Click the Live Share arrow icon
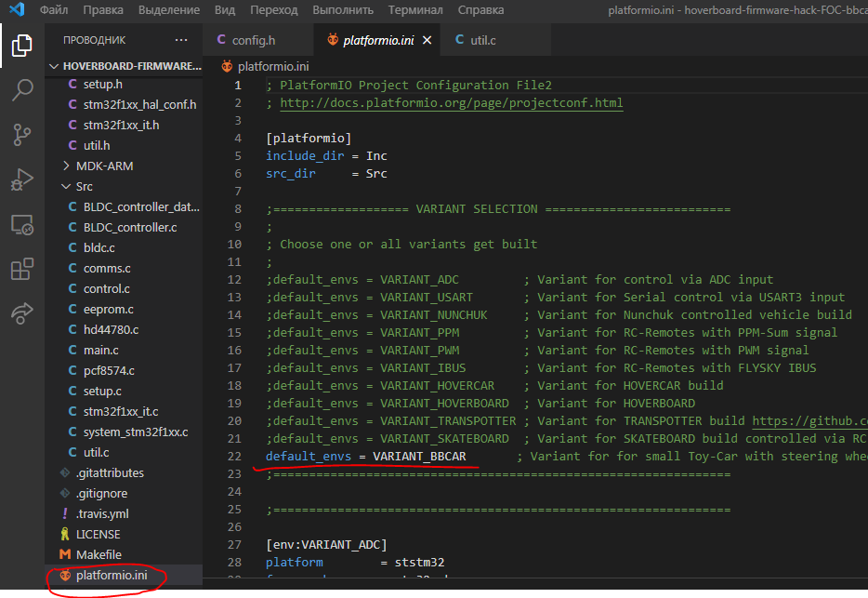This screenshot has width=868, height=598. pos(22,313)
